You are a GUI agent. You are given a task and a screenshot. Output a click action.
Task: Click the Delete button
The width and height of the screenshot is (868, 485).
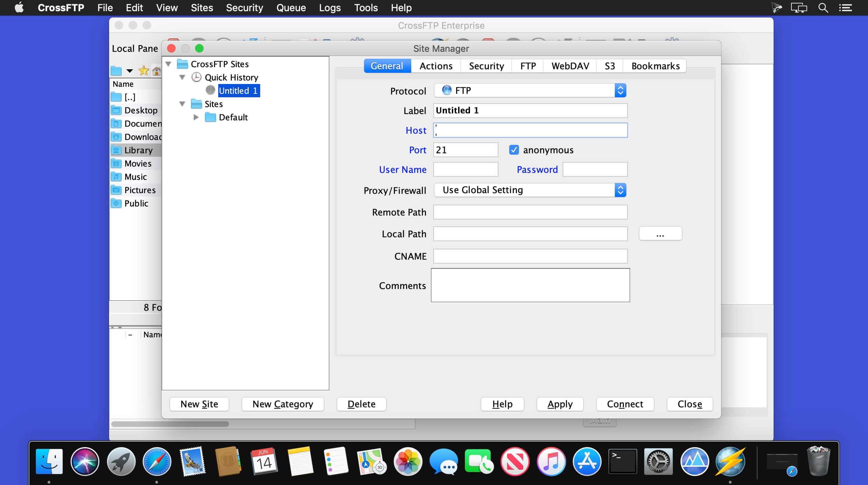(362, 404)
